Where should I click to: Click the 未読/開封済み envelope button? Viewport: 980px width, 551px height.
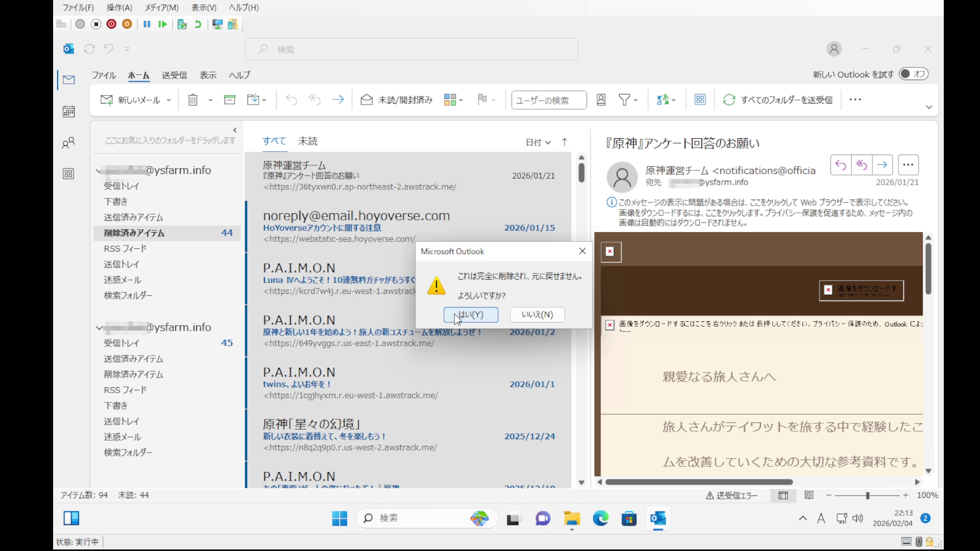click(x=397, y=100)
